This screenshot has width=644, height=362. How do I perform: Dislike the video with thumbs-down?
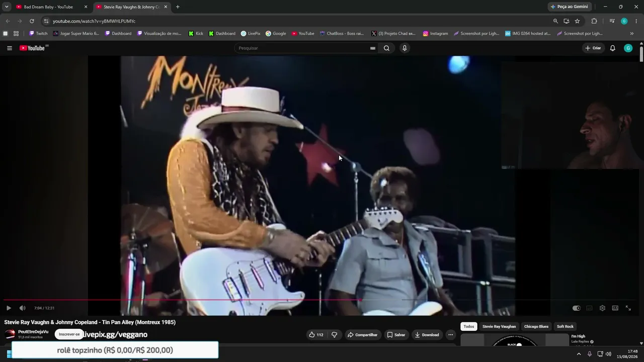(334, 335)
